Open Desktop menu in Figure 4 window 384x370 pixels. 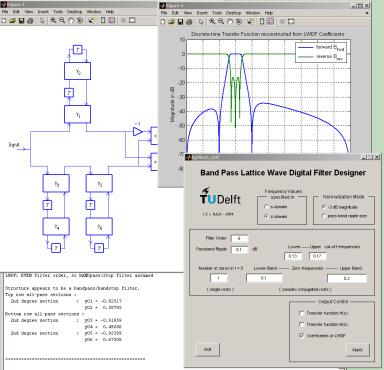coord(233,13)
